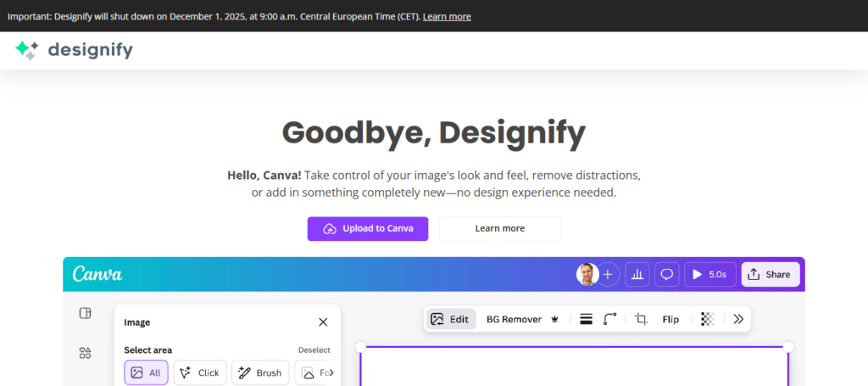Click the Image panel title
Image resolution: width=868 pixels, height=386 pixels.
point(136,322)
